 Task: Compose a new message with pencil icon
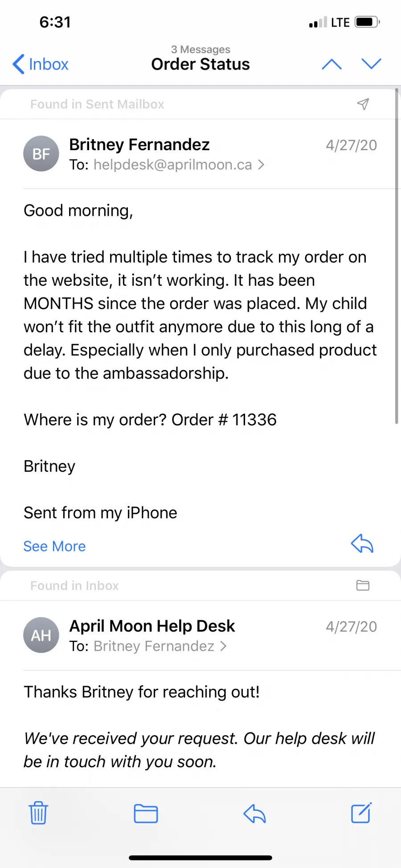[361, 813]
